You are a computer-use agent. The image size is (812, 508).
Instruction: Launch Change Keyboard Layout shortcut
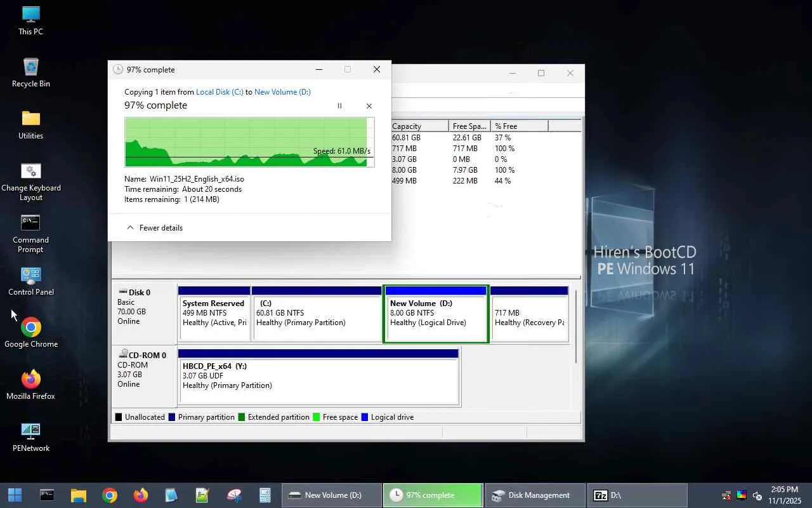(31, 182)
